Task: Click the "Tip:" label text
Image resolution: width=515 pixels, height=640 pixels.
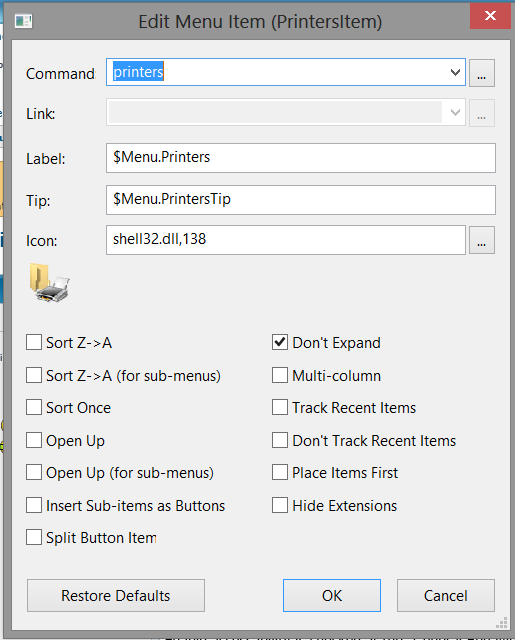Action: click(x=38, y=201)
